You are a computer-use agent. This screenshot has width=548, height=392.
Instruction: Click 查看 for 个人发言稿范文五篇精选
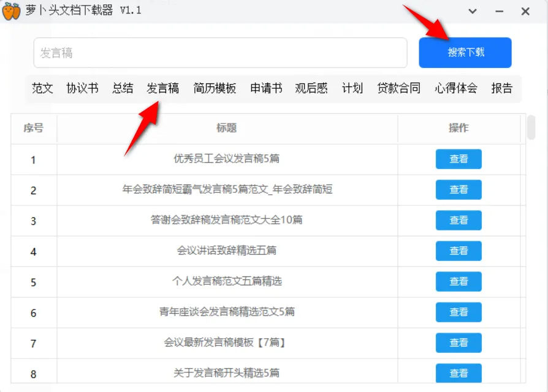tap(459, 282)
